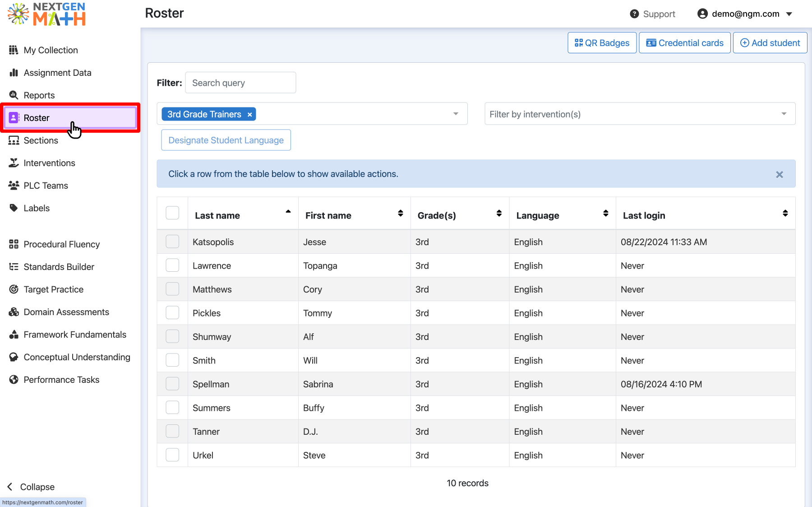Sort by the Grade(s) column
The width and height of the screenshot is (812, 507).
tap(460, 213)
